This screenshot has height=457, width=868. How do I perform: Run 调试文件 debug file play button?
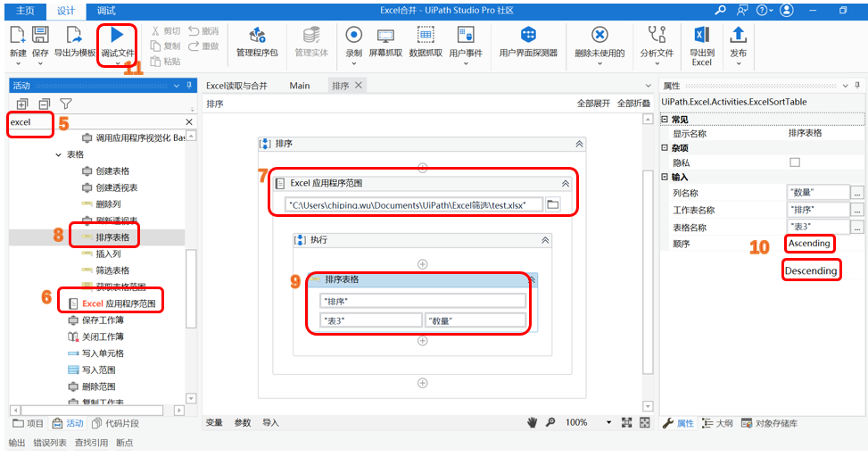[x=117, y=35]
